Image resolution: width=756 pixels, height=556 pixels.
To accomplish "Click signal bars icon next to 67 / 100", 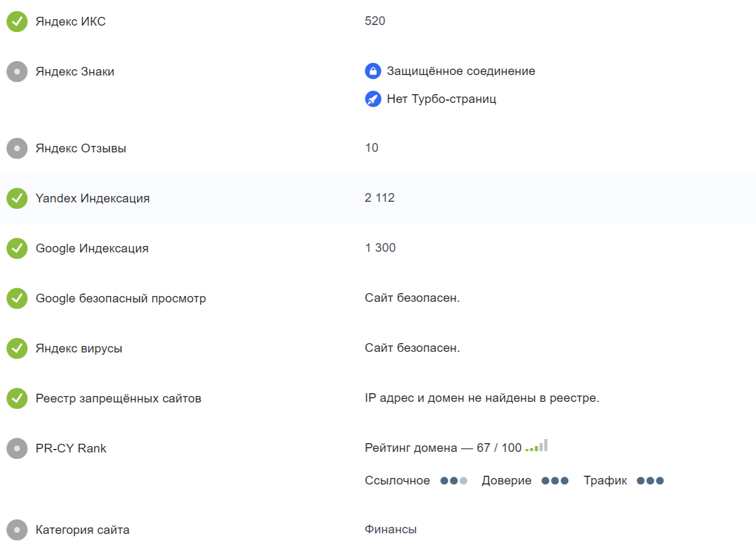I will (x=536, y=445).
